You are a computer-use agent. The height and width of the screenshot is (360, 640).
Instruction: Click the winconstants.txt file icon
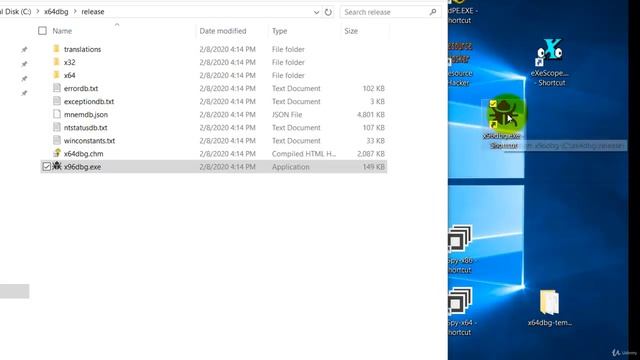coord(57,140)
